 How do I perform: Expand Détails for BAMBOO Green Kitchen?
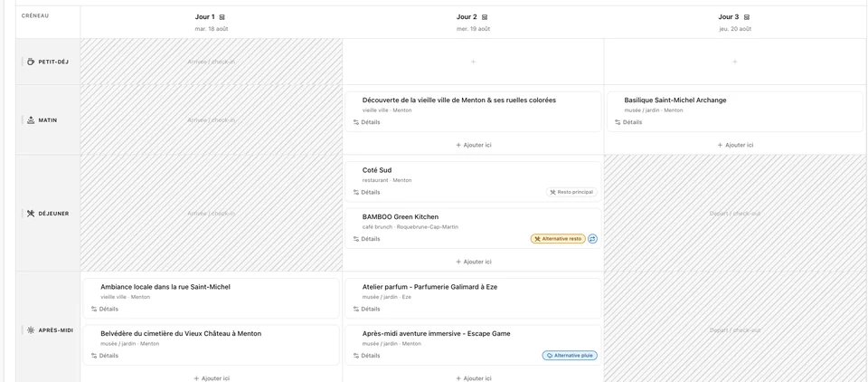(366, 239)
